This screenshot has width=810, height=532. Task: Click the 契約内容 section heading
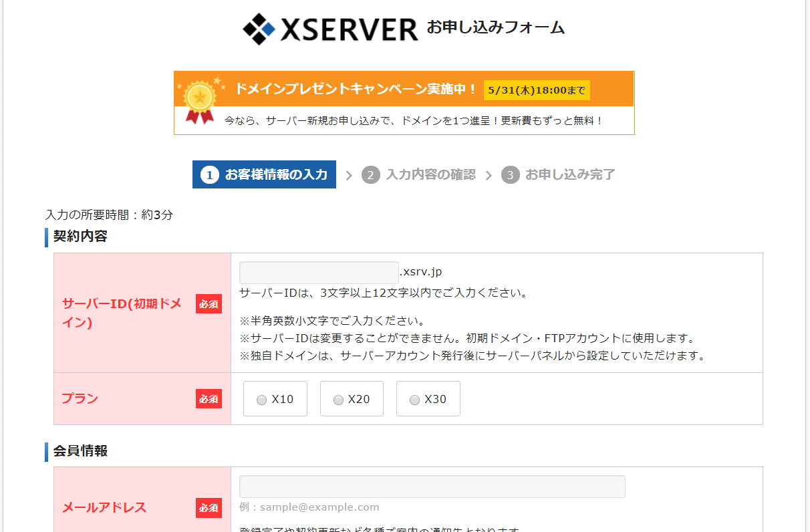(80, 237)
